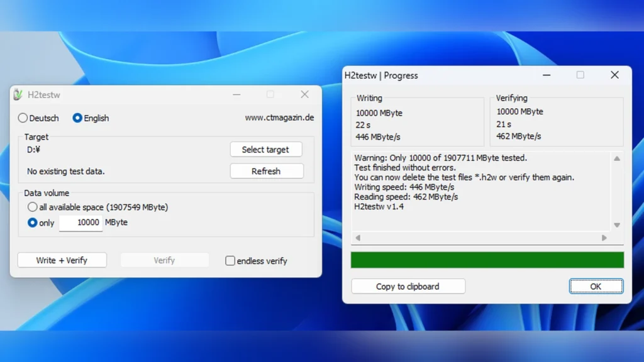Click the Refresh button

click(x=267, y=171)
